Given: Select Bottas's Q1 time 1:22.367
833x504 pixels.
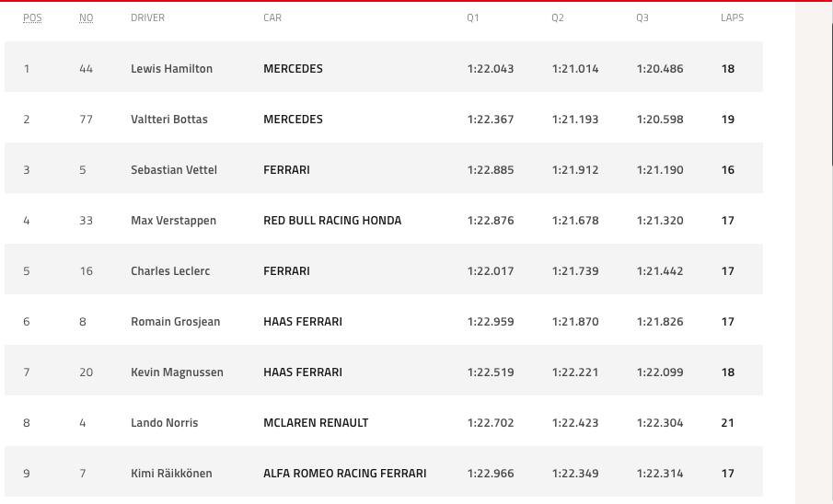Looking at the screenshot, I should (x=491, y=119).
